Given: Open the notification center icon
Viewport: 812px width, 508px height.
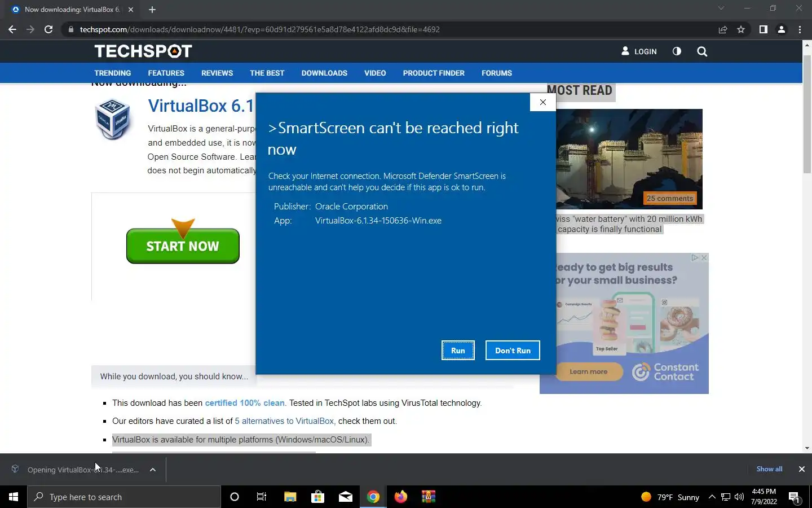Looking at the screenshot, I should coord(795,497).
